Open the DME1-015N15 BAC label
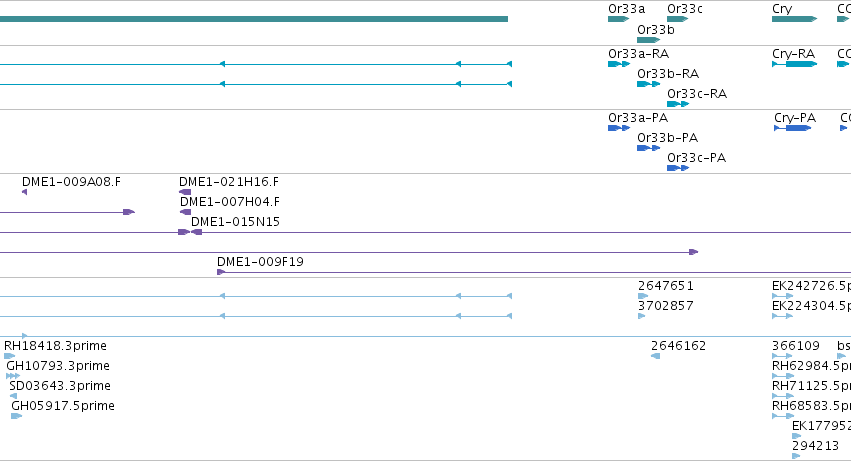 [235, 222]
